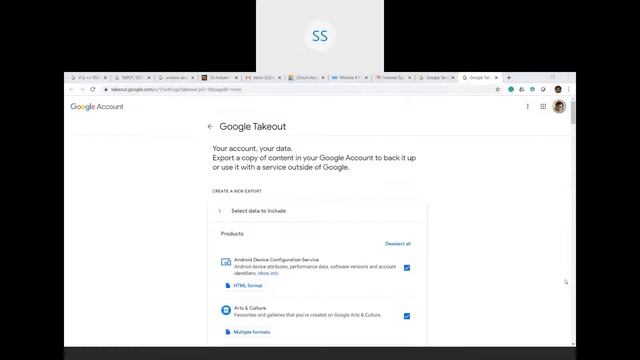Click the first green extension icon in toolbar
This screenshot has width=640, height=360.
[x=511, y=89]
